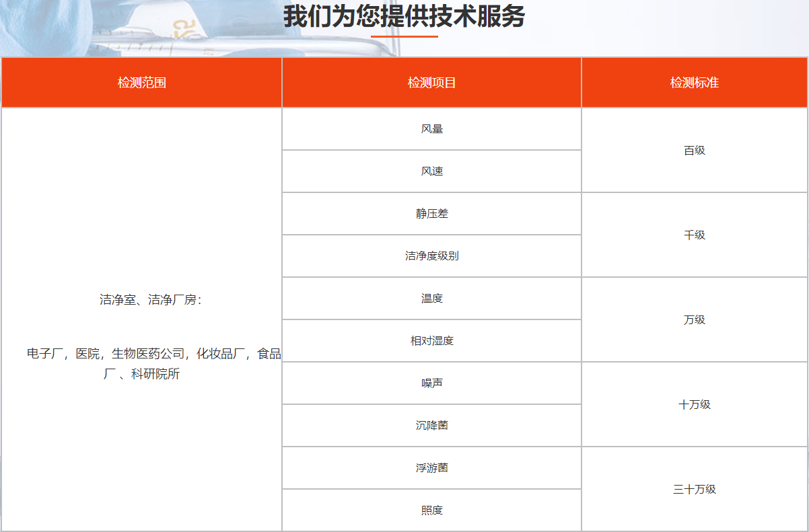This screenshot has height=532, width=809.
Task: Select the 噪声 item
Action: 431,383
